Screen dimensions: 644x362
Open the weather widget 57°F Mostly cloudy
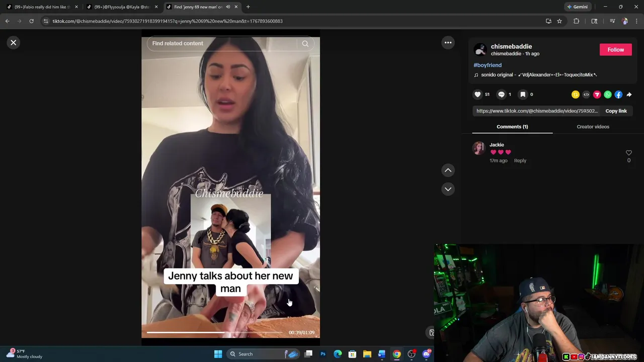[25, 354]
